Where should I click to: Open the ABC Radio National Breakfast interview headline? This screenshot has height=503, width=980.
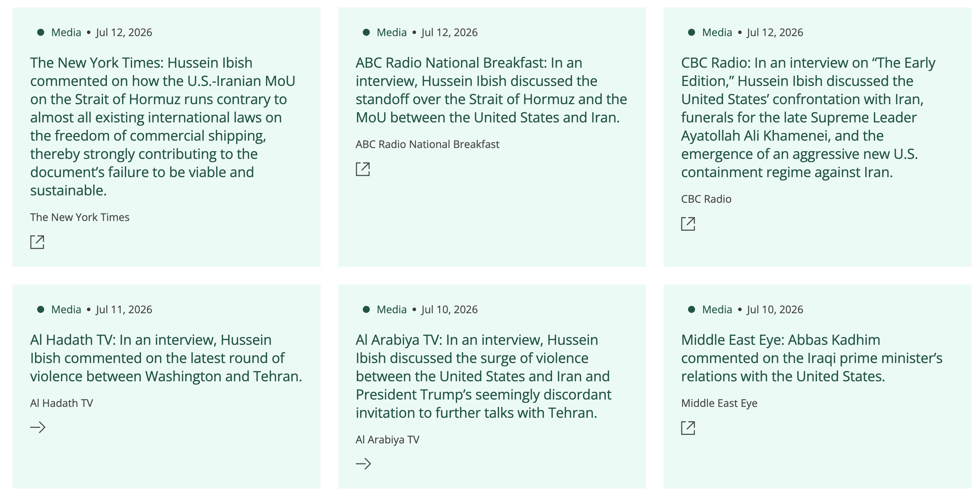pyautogui.click(x=491, y=90)
